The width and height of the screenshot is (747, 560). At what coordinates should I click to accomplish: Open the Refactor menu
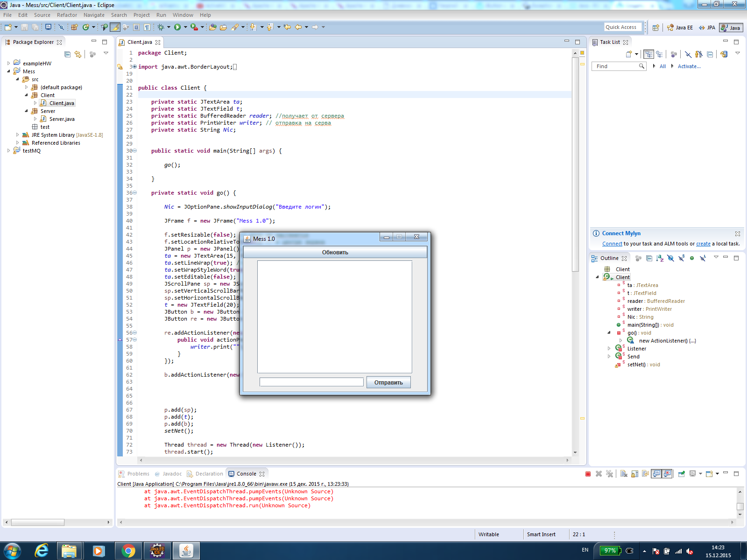[x=67, y=15]
